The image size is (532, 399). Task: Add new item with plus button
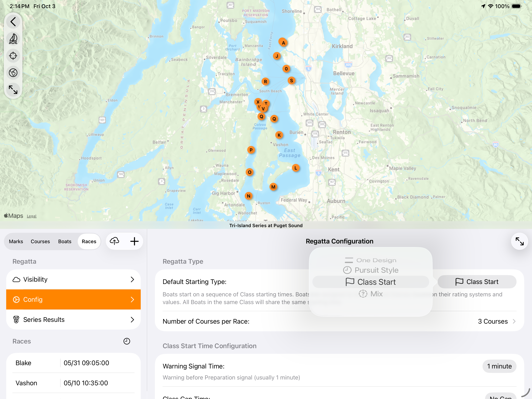(134, 241)
